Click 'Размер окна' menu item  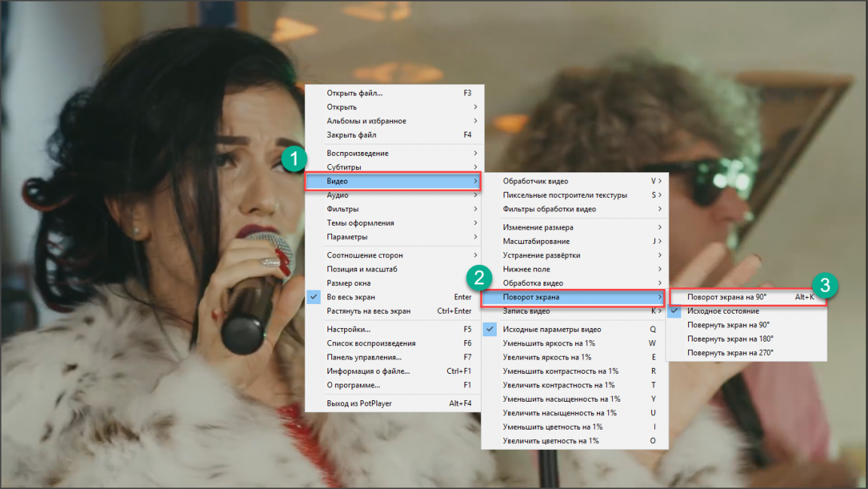[x=394, y=283]
